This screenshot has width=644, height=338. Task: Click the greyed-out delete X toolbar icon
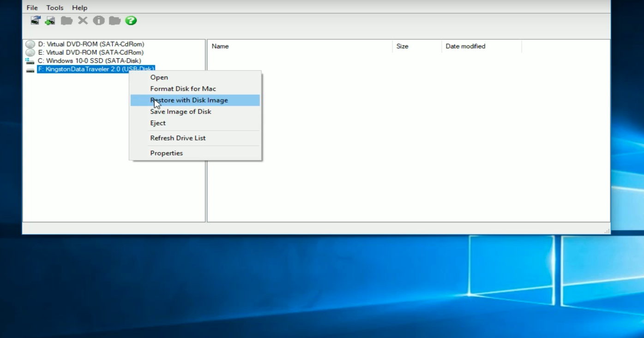coord(83,20)
